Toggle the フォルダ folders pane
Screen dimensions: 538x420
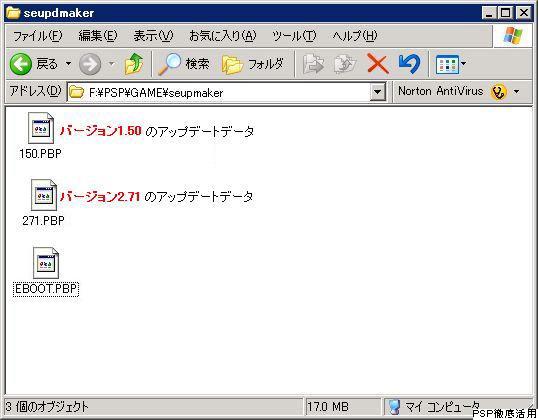253,64
